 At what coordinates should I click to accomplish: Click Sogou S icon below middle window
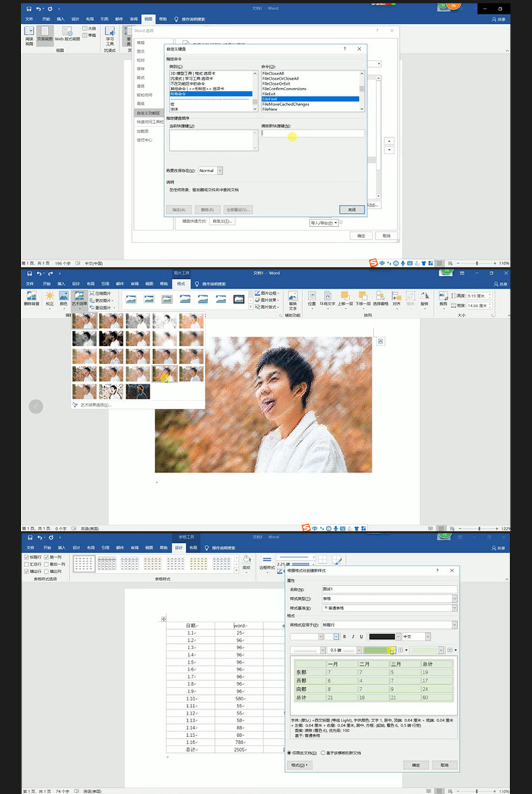coord(306,527)
